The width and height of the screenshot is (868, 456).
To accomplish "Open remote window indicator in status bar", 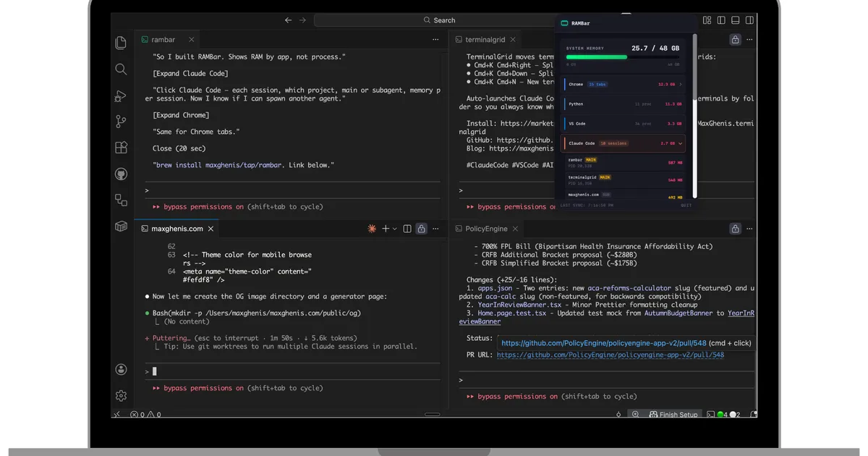I will [x=116, y=415].
